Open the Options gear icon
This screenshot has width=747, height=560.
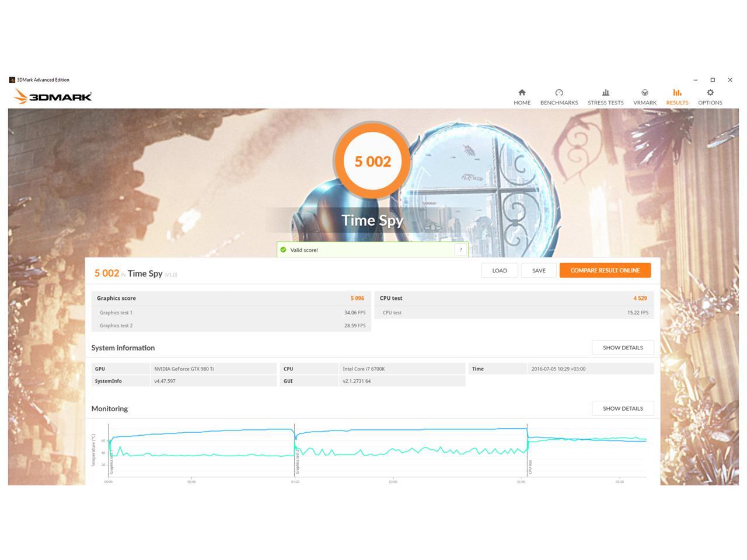710,92
